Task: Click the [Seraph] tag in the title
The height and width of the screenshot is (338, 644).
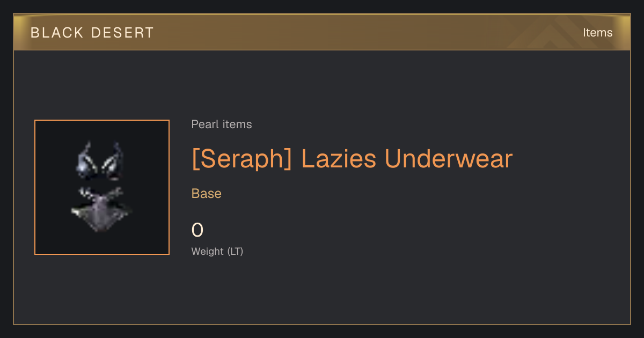Action: click(242, 159)
